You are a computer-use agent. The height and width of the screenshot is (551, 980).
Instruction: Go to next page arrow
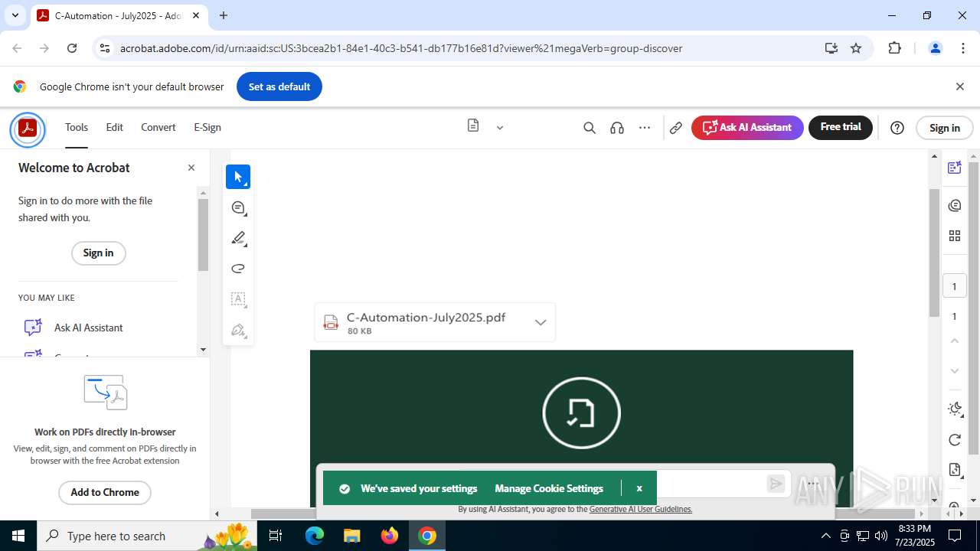(954, 371)
